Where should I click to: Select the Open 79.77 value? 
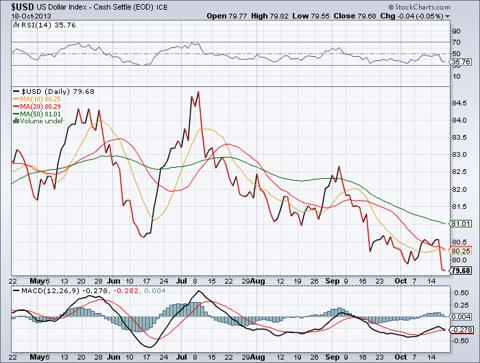point(227,16)
